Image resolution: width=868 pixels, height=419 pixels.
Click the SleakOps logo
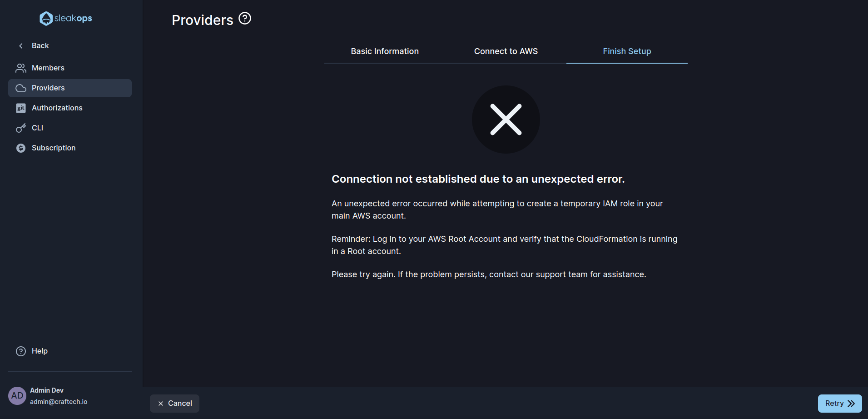(66, 18)
